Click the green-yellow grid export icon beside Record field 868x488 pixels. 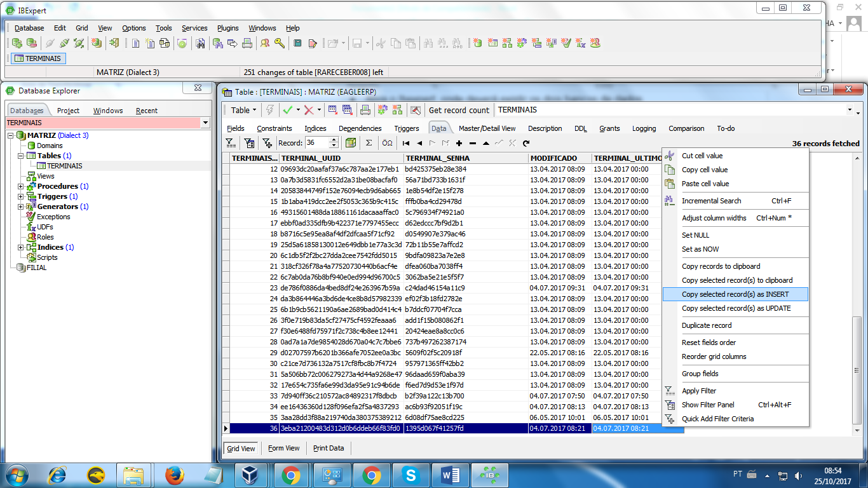(x=350, y=143)
